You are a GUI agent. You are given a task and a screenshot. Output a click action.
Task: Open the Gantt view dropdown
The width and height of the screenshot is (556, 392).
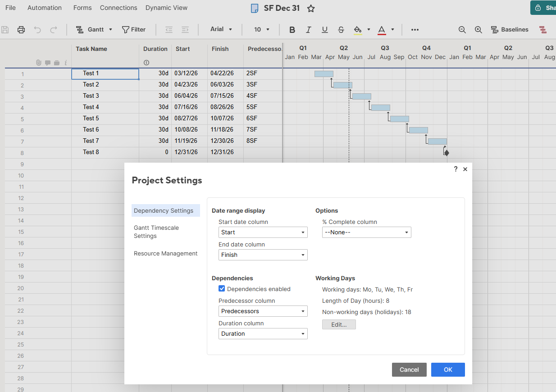click(94, 30)
